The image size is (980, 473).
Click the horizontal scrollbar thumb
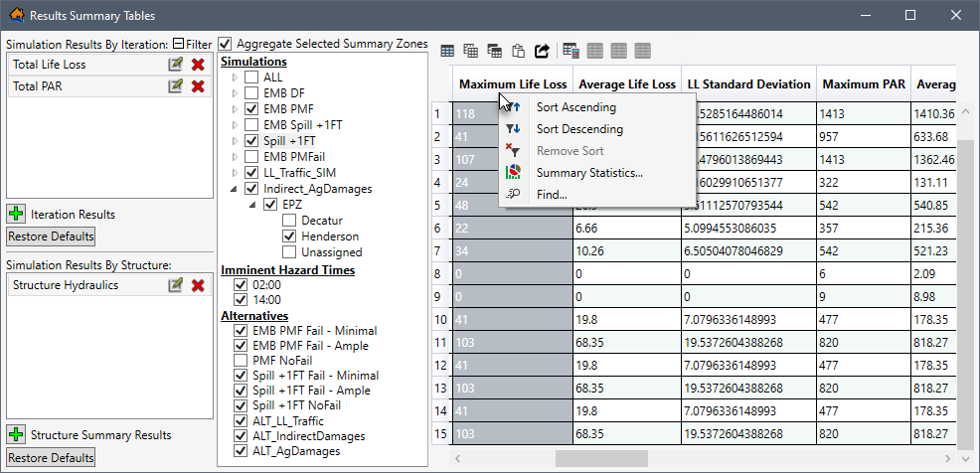coord(601,459)
